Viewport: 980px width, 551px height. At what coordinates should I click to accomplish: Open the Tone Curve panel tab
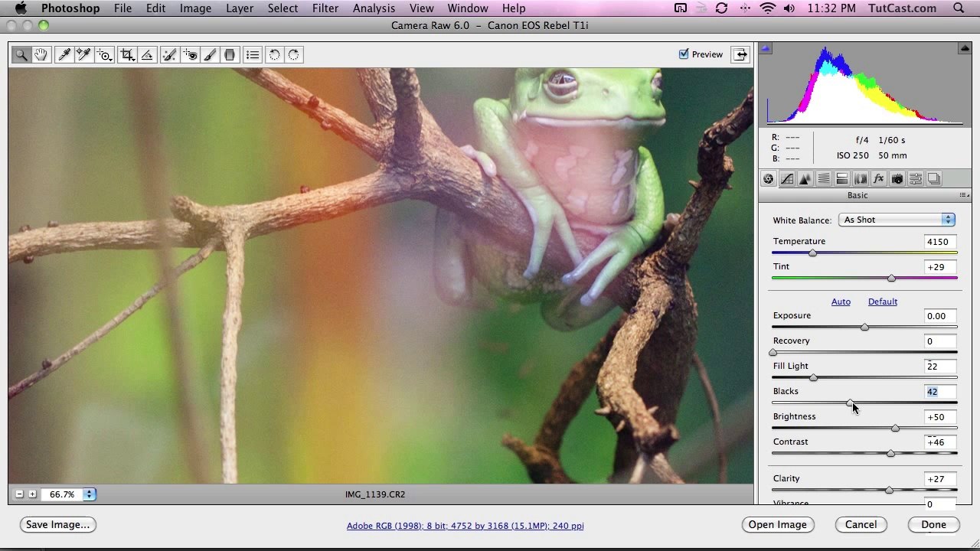point(787,179)
